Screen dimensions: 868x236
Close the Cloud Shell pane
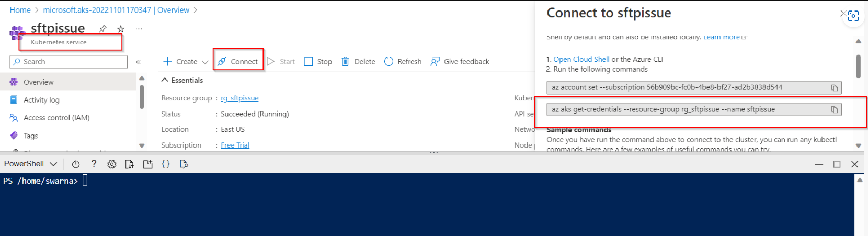855,164
